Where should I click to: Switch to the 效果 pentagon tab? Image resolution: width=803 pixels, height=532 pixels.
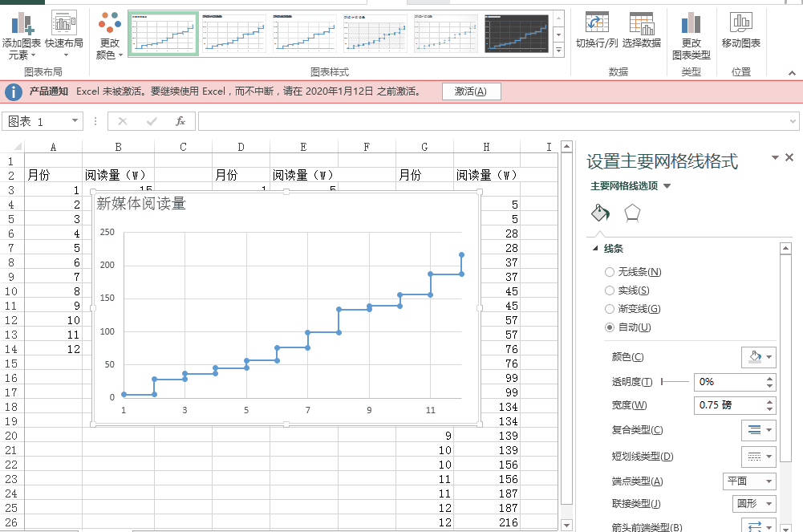point(631,211)
